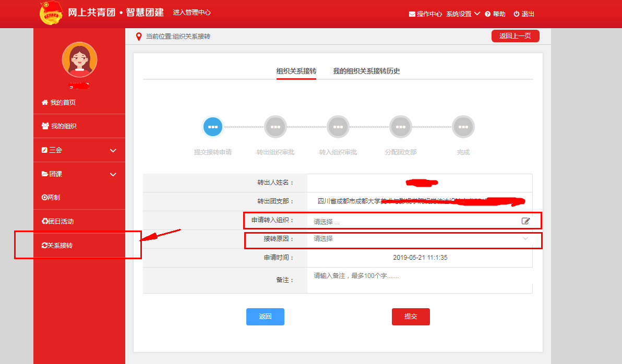Click the 备注 remarks text area
Viewport: 622px width, 364px height.
click(x=420, y=280)
